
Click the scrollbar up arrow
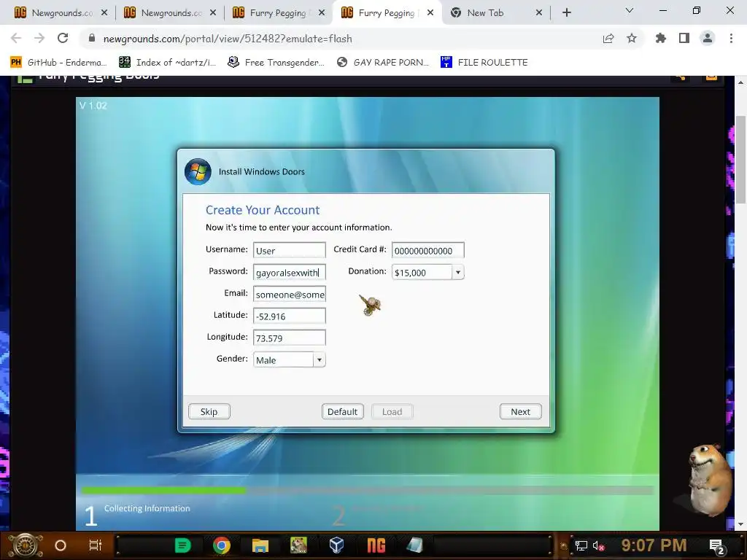(x=740, y=82)
